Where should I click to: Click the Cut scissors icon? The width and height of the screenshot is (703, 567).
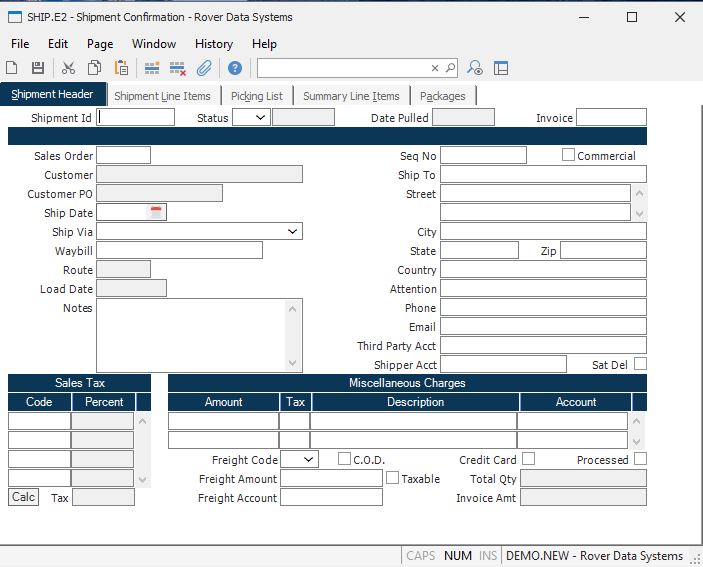click(x=68, y=68)
